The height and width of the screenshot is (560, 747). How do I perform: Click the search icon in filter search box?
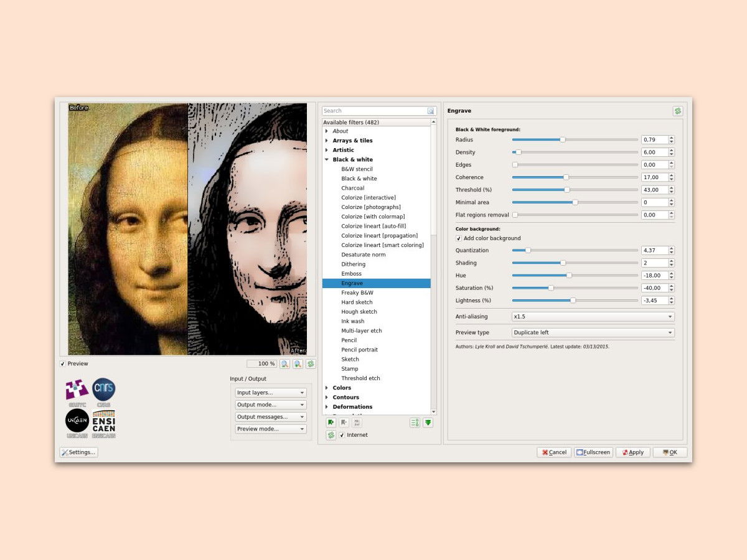[x=431, y=111]
